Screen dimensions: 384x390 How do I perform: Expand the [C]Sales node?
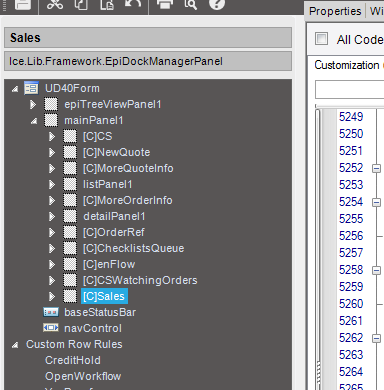click(x=52, y=297)
